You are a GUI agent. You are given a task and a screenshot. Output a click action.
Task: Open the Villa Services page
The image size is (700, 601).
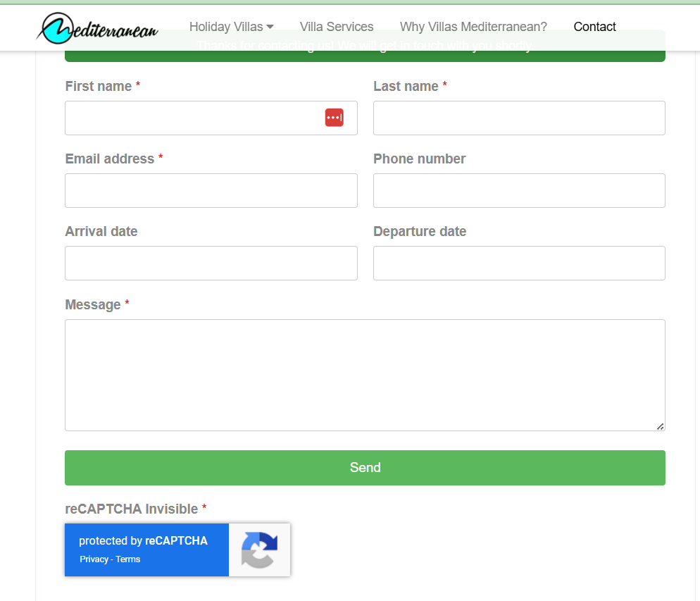[x=337, y=27]
